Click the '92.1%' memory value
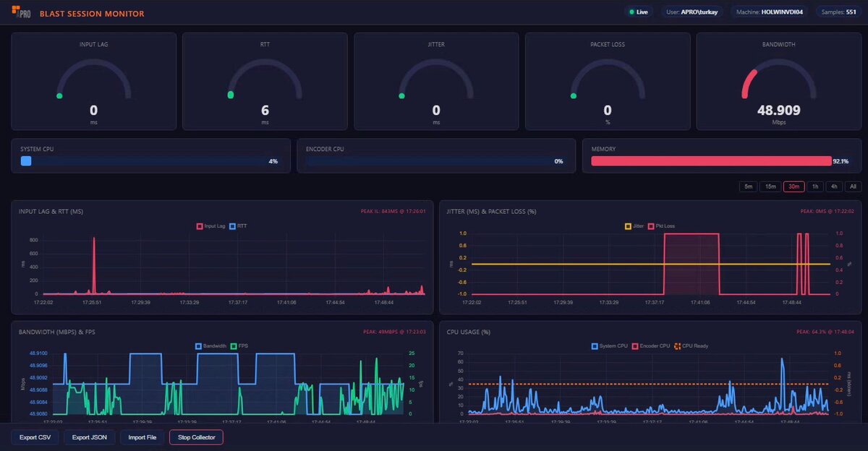868x451 pixels. [x=841, y=161]
